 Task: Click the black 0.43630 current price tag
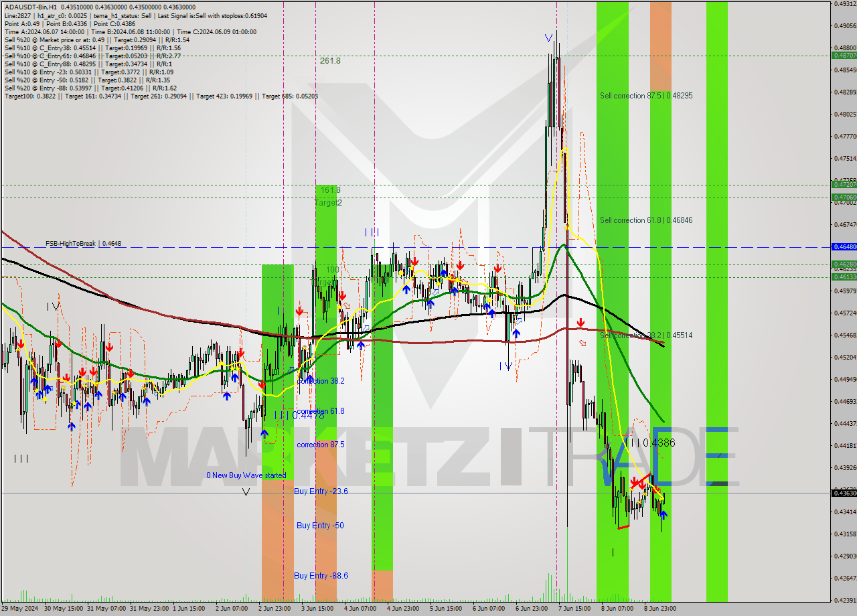pos(844,493)
